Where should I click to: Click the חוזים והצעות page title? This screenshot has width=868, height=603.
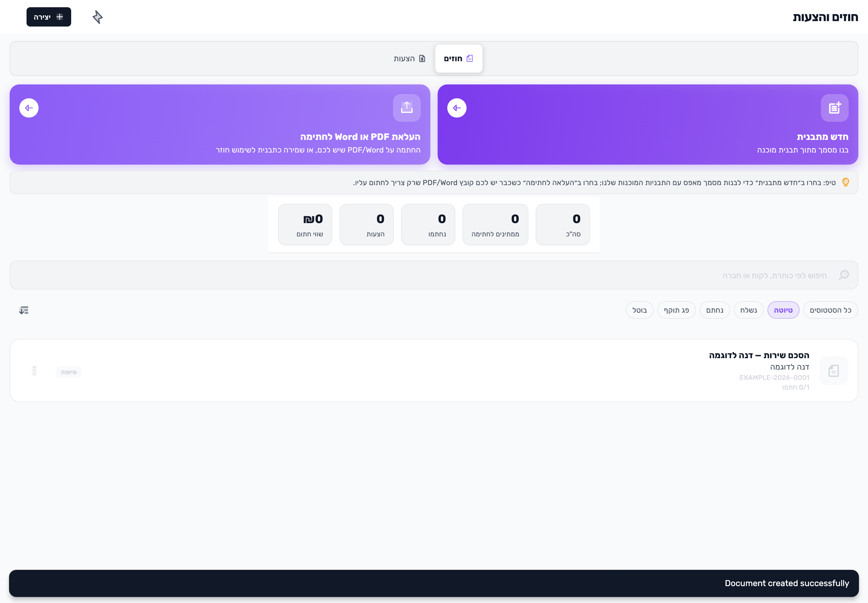[825, 17]
